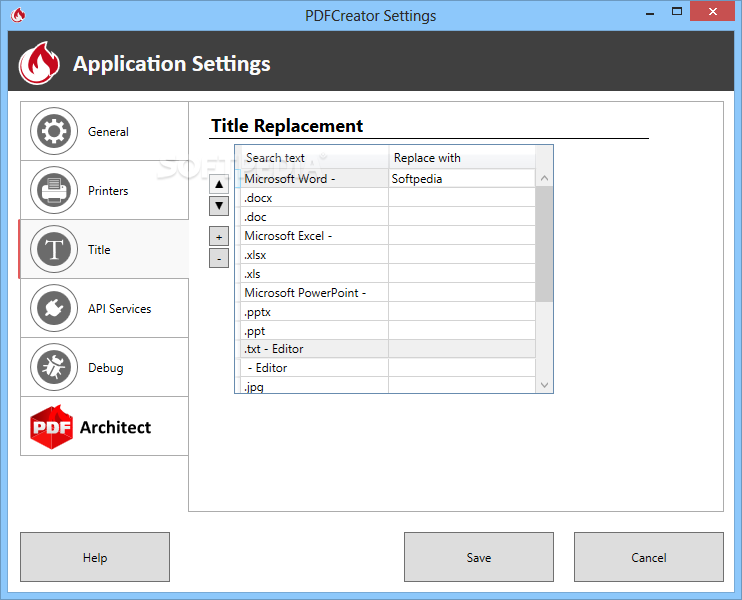Add a new title replacement with plus
This screenshot has height=600, width=742.
tap(219, 237)
